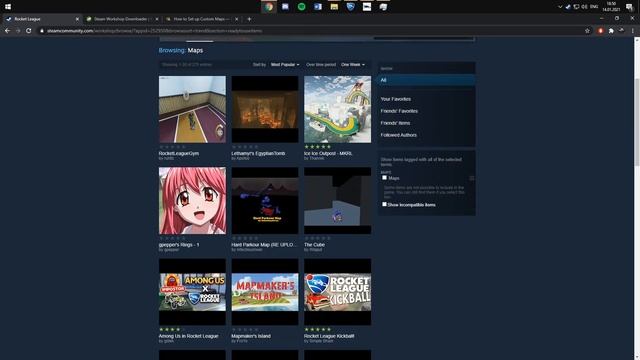Click the Among Us in Rocket League title
This screenshot has width=640, height=360.
coord(189,336)
